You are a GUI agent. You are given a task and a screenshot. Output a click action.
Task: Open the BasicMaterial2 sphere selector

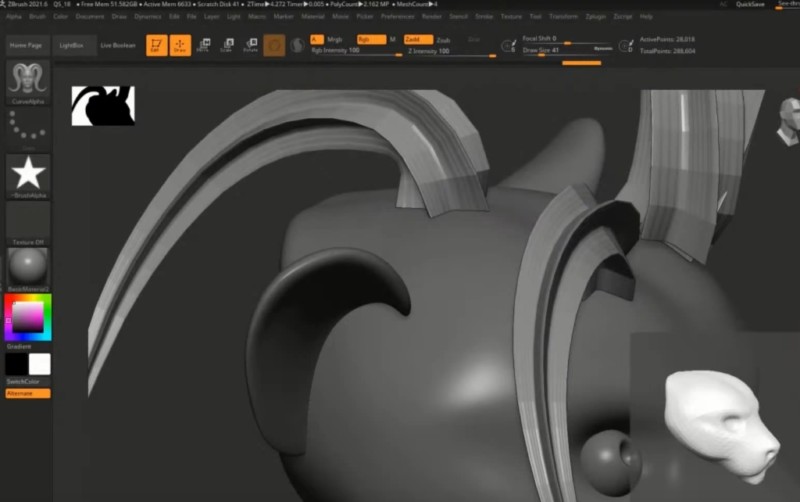point(28,267)
